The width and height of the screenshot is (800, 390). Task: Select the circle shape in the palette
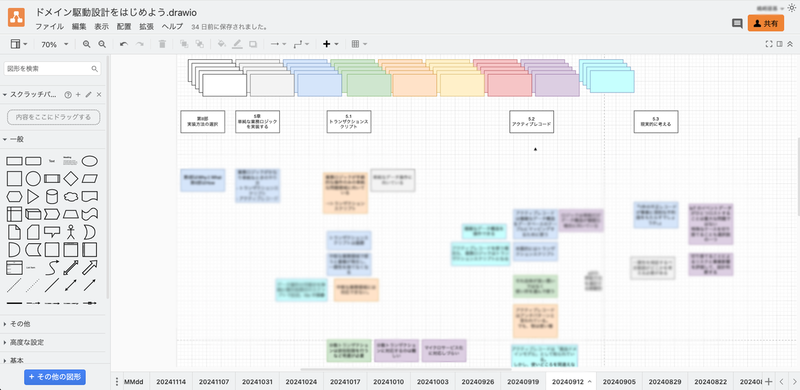(33, 179)
